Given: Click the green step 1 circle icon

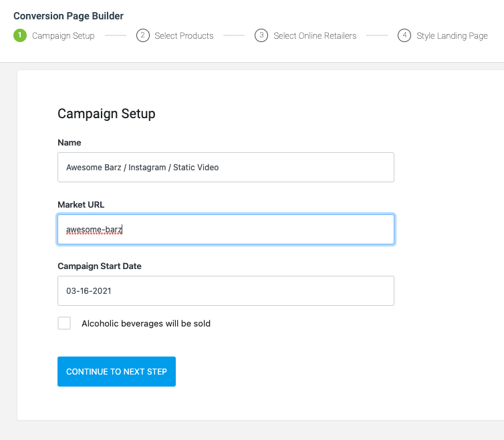Looking at the screenshot, I should click(20, 35).
